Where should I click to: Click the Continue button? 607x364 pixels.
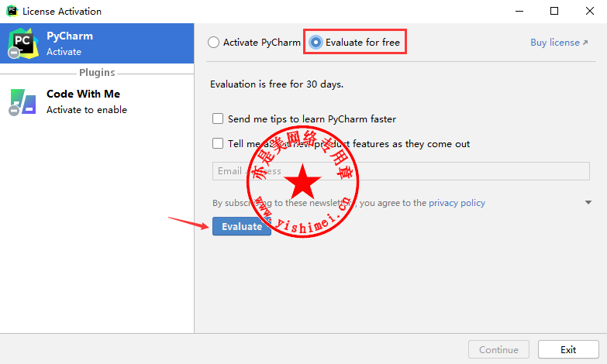click(x=498, y=350)
